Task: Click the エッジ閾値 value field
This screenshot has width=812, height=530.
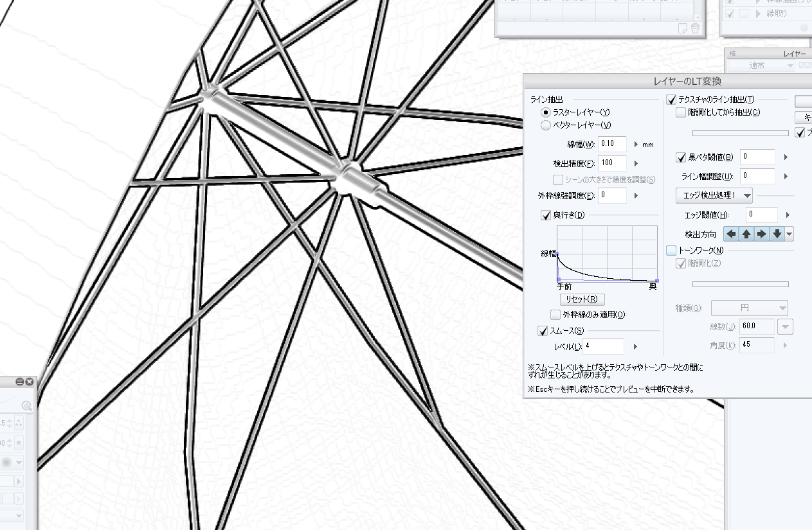Action: point(762,215)
